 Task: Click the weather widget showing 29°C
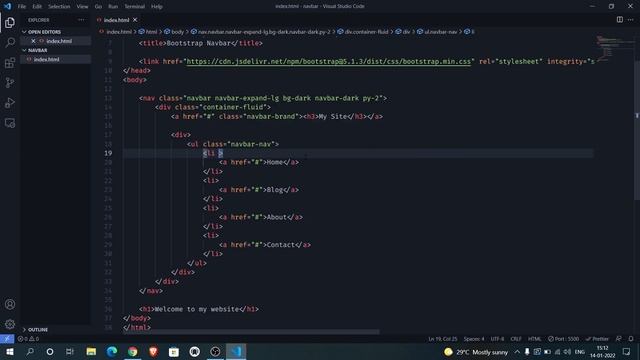pyautogui.click(x=476, y=352)
